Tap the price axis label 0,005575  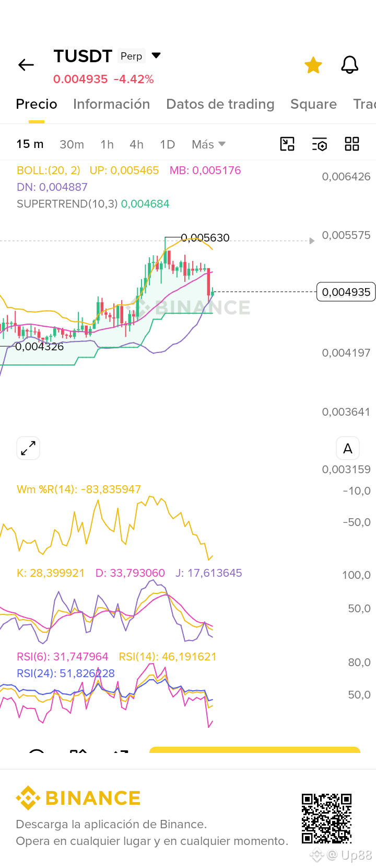(x=346, y=235)
